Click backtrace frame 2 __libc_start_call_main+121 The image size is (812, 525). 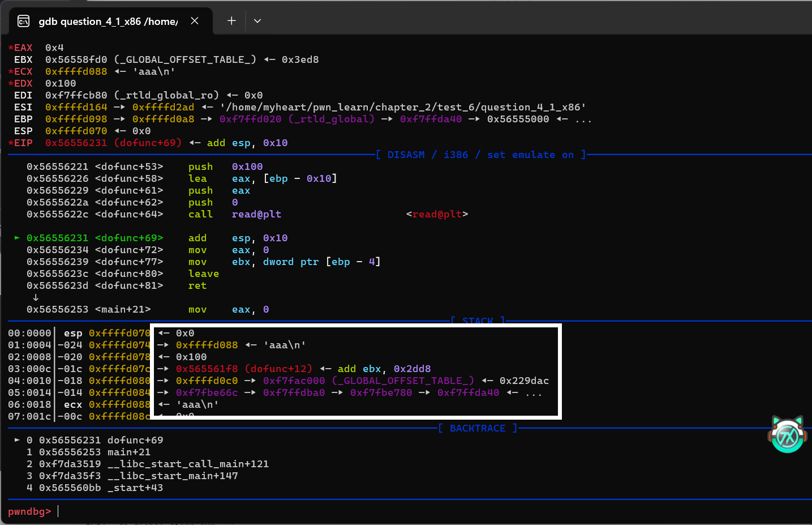click(x=147, y=464)
